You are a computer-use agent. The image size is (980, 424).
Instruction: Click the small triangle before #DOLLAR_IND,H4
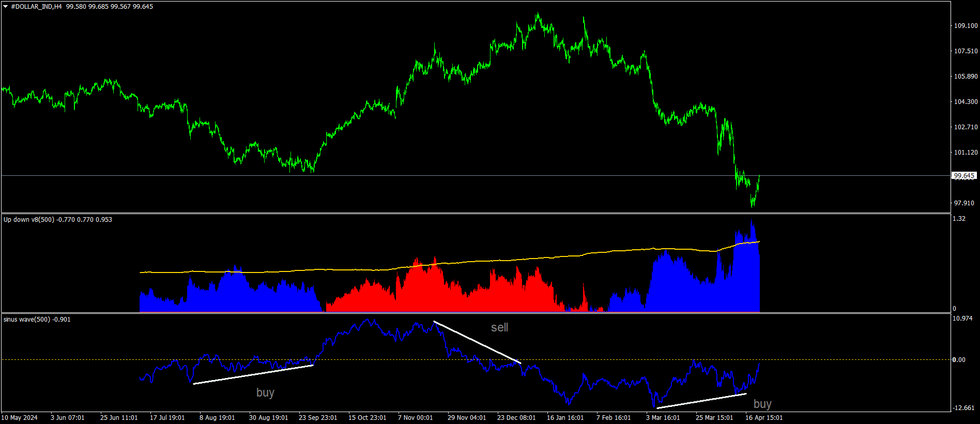[6, 7]
